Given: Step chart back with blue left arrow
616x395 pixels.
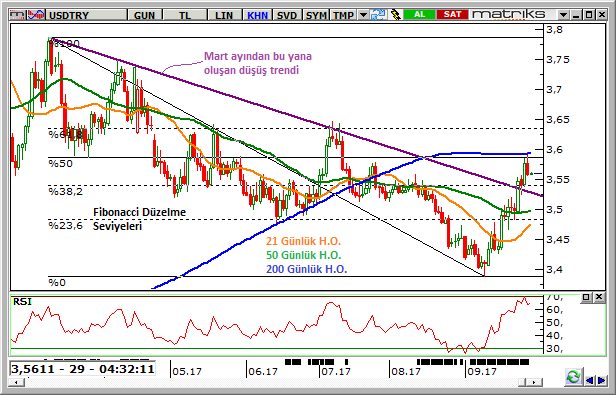Looking at the screenshot, I should click(x=589, y=380).
